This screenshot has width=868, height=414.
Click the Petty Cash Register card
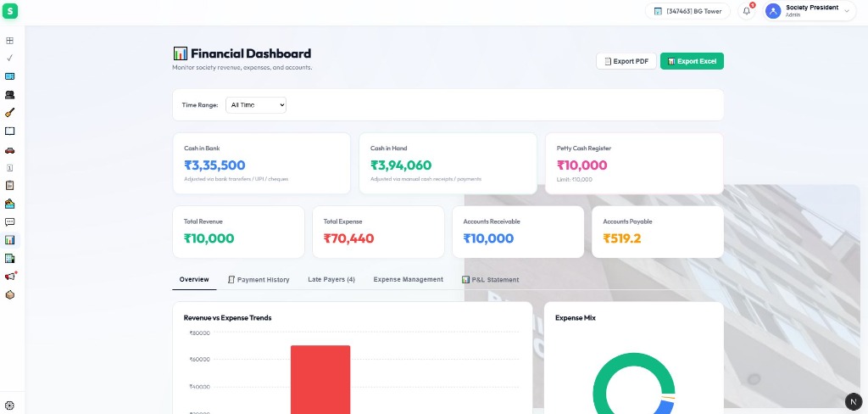[634, 164]
